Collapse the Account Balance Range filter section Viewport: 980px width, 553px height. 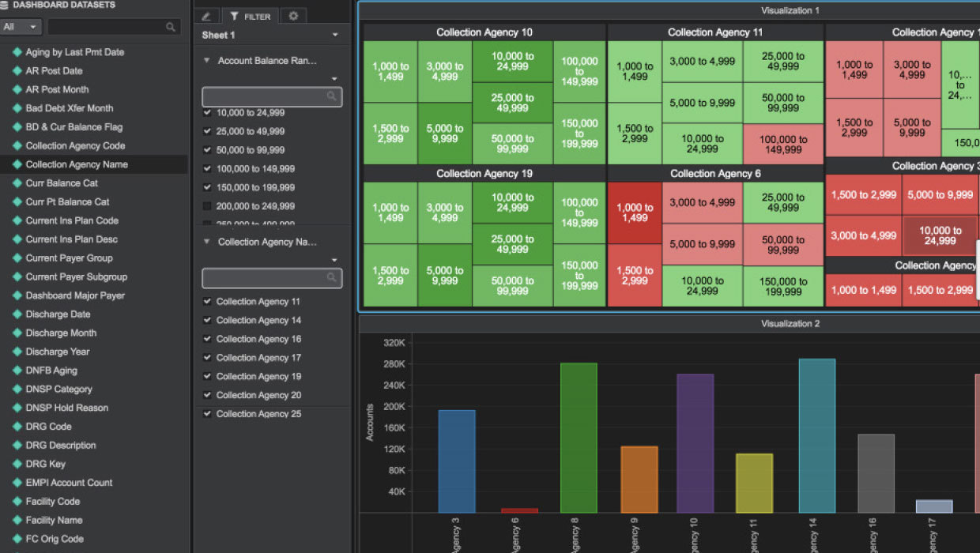pyautogui.click(x=205, y=60)
